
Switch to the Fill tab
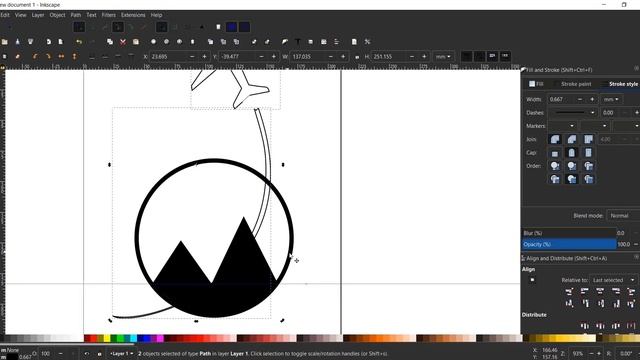coord(536,84)
